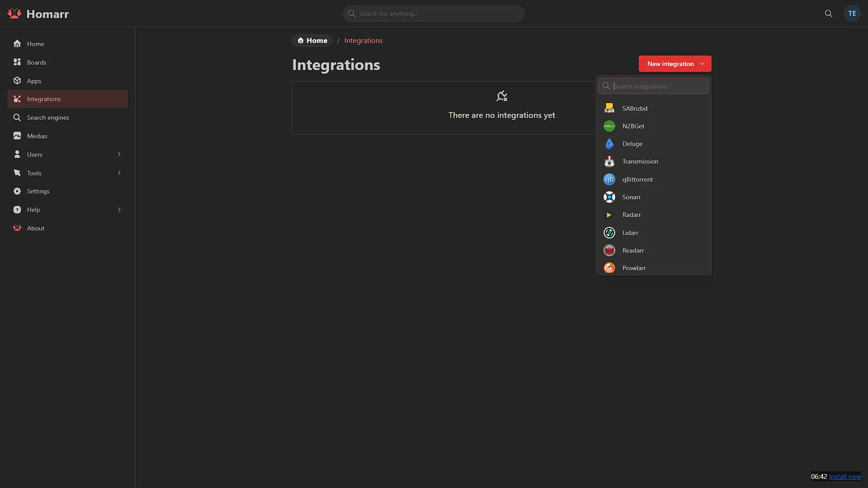Click the Home breadcrumb button
The height and width of the screenshot is (488, 868).
point(312,41)
